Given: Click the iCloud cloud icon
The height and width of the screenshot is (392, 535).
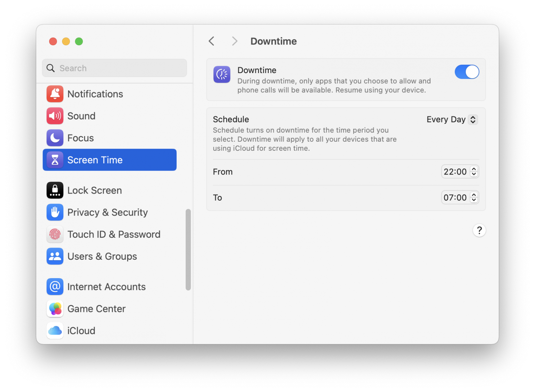Looking at the screenshot, I should pyautogui.click(x=55, y=330).
